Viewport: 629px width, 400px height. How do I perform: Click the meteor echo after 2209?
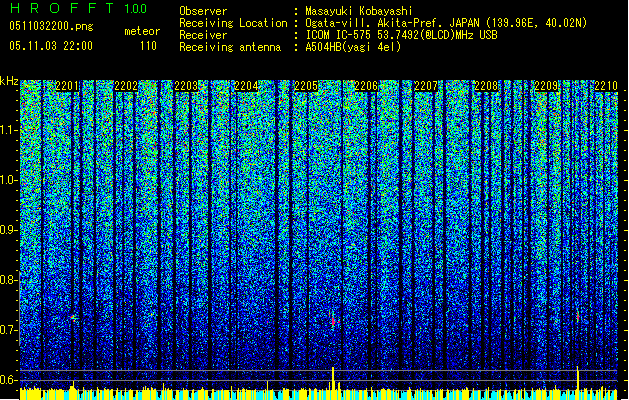[578, 316]
